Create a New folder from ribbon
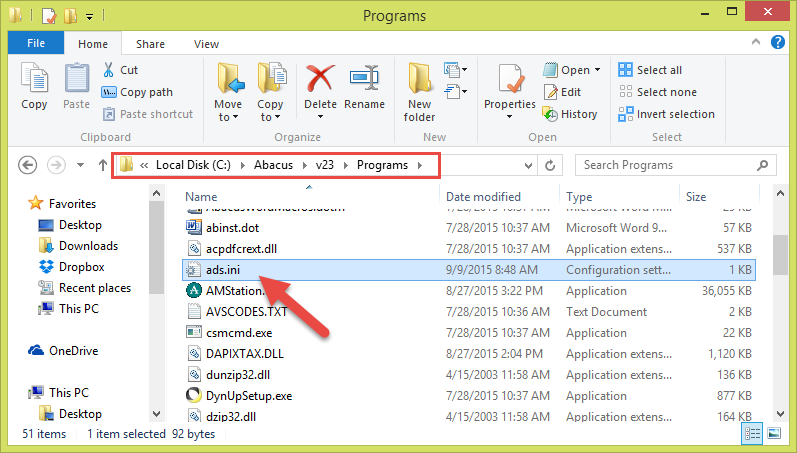Image resolution: width=797 pixels, height=453 pixels. coord(419,93)
